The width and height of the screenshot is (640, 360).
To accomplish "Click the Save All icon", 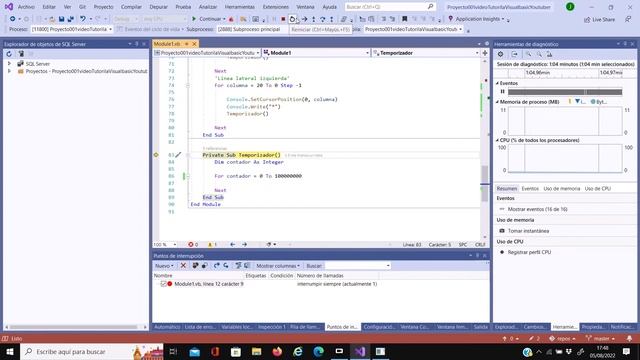I will (71, 19).
